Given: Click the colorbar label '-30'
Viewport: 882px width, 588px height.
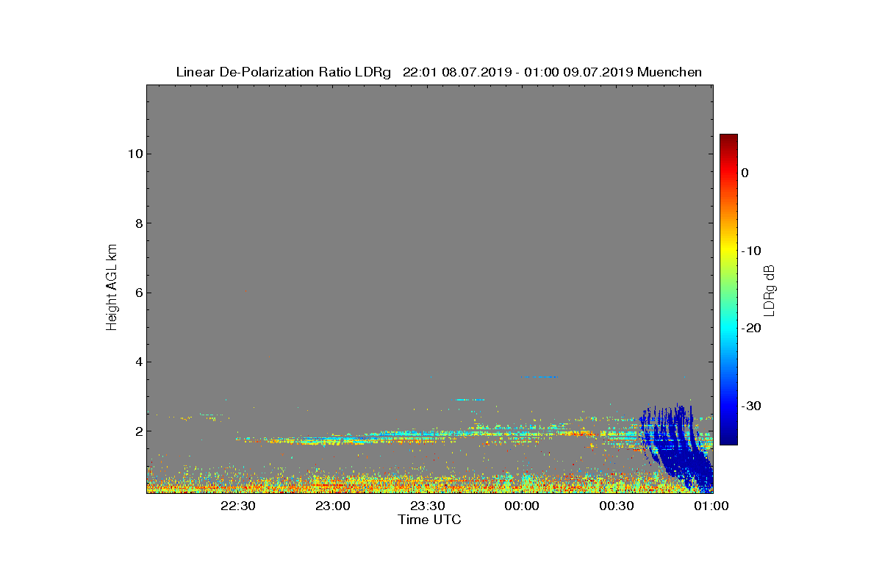Looking at the screenshot, I should click(x=750, y=406).
